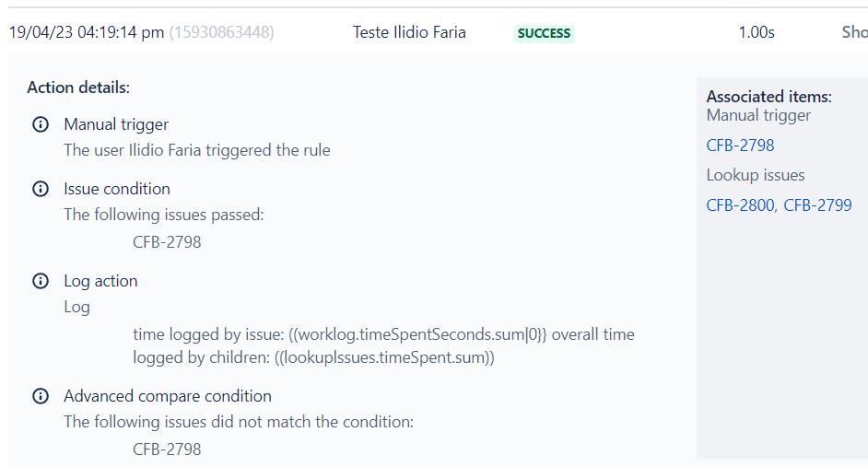Click the Log action heading
Screen dimensions: 868x467
click(100, 281)
